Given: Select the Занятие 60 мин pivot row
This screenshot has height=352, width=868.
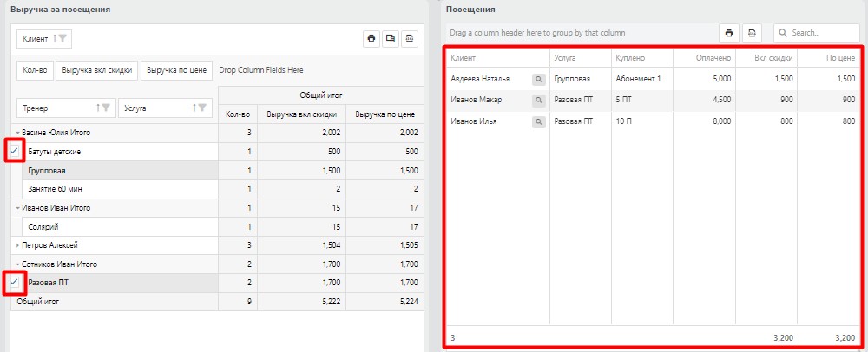Looking at the screenshot, I should coord(120,189).
